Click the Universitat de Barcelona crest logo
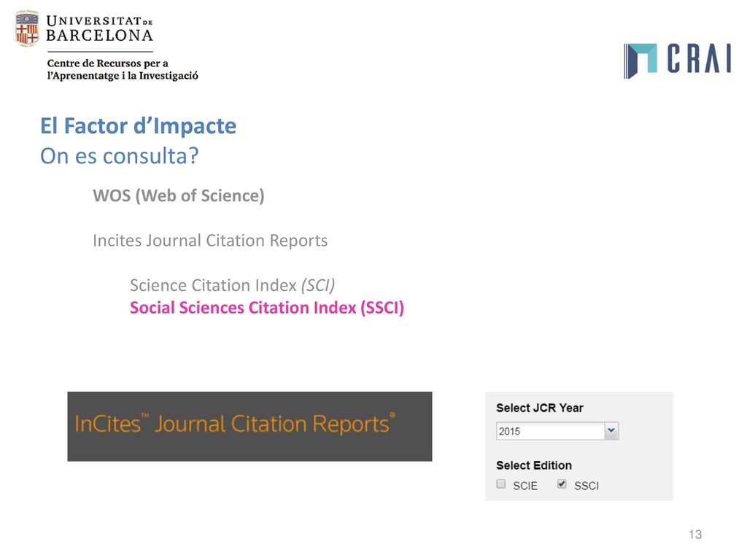The height and width of the screenshot is (560, 747). click(x=27, y=28)
